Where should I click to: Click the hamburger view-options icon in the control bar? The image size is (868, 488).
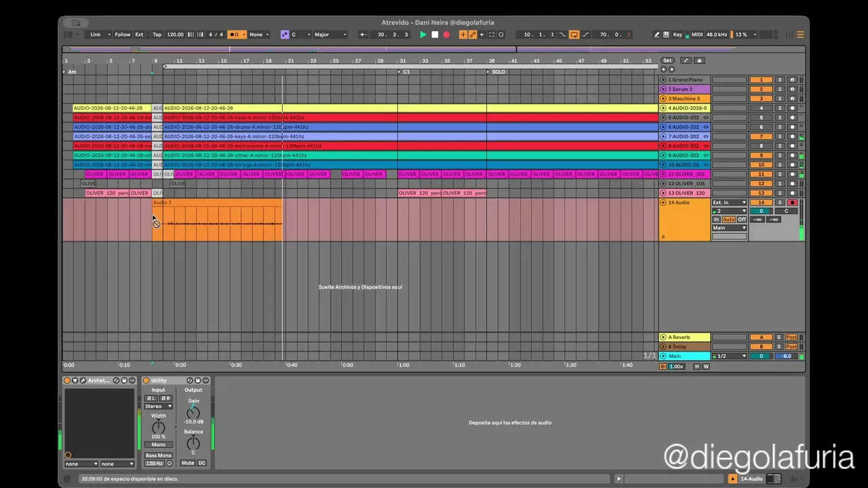(x=800, y=35)
